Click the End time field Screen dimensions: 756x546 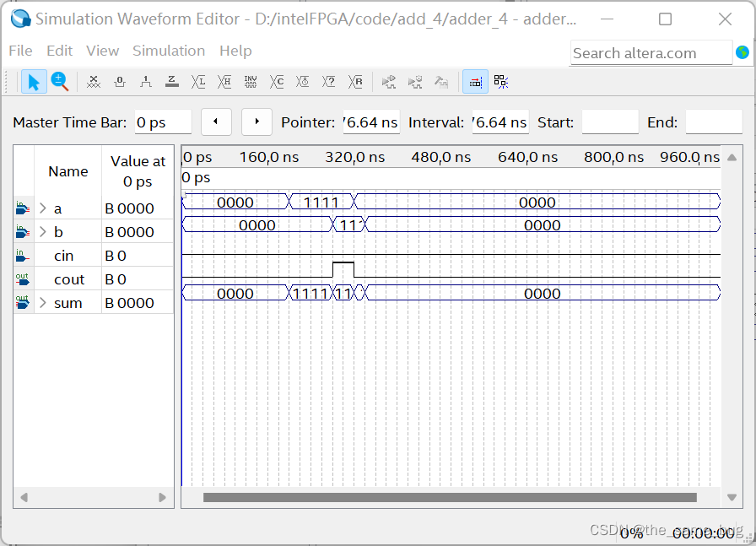pyautogui.click(x=714, y=122)
